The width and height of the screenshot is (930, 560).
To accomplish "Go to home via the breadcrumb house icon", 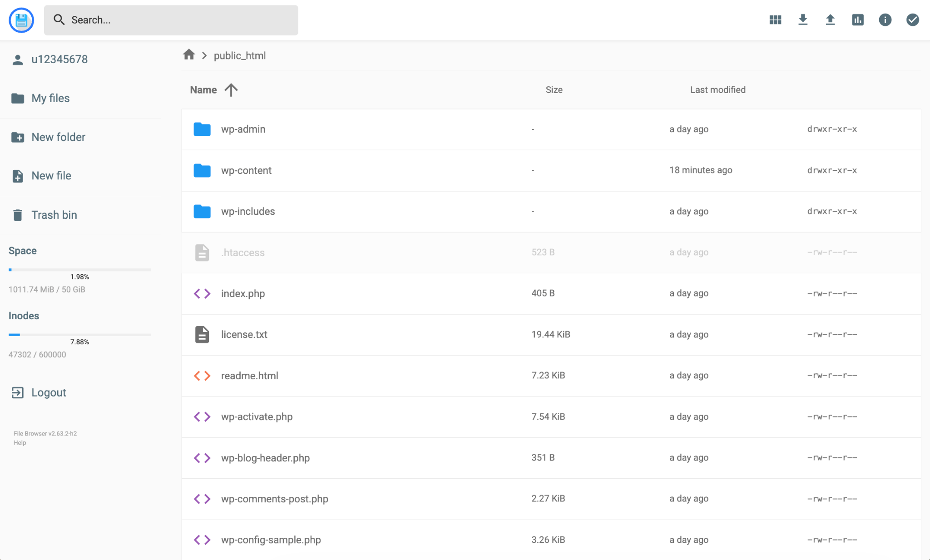I will pos(189,55).
